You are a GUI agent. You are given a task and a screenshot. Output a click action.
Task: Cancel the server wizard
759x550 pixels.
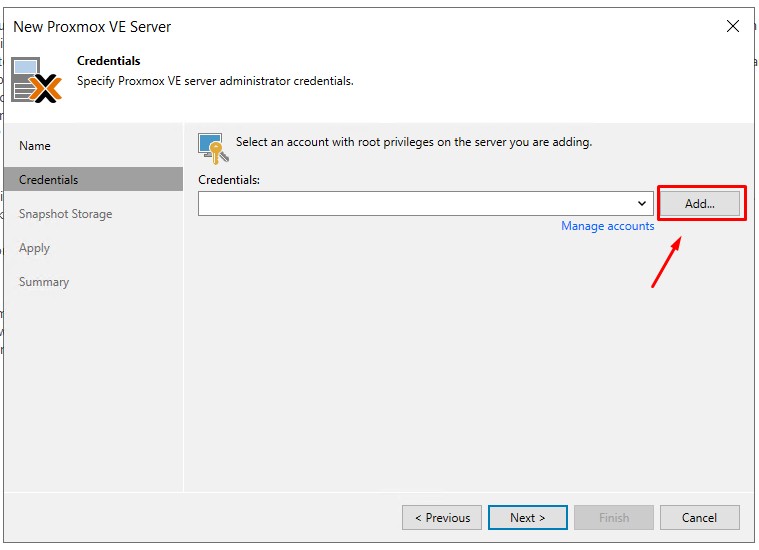tap(699, 518)
